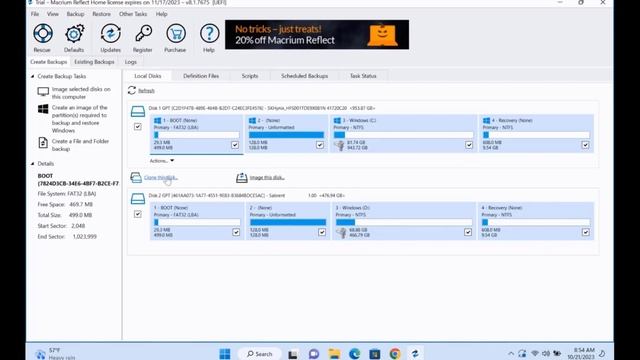Click the clone disk icon
The width and height of the screenshot is (640, 360).
coord(136,177)
